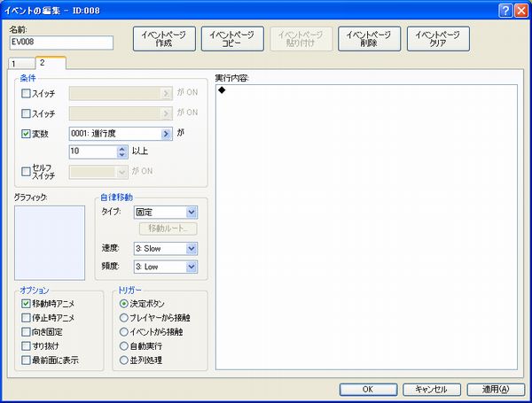Switch to event page tab 1

click(x=21, y=64)
